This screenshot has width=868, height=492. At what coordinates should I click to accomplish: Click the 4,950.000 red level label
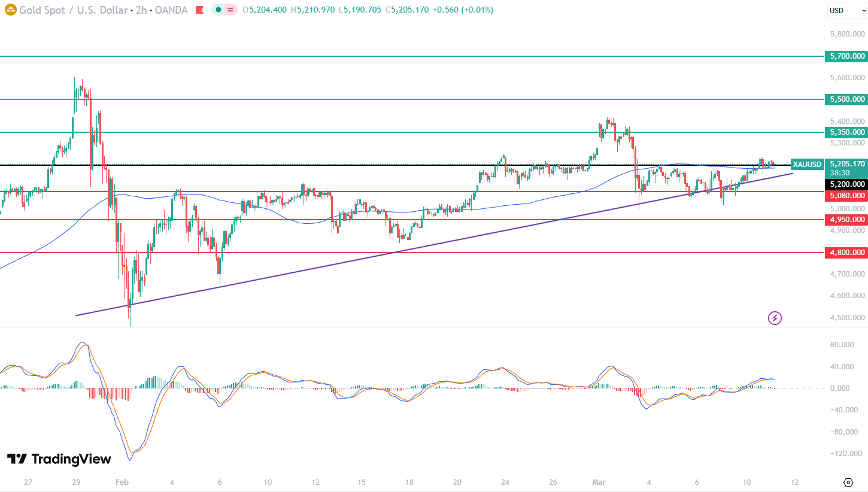click(x=846, y=220)
